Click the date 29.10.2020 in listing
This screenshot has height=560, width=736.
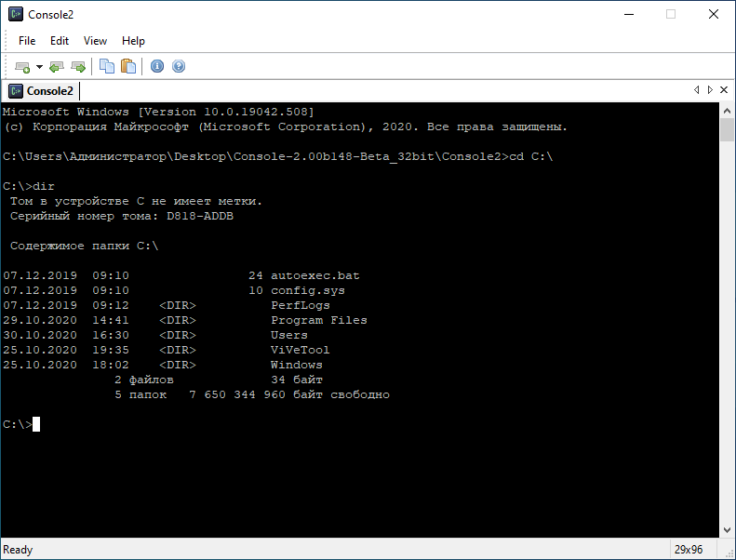click(x=40, y=320)
